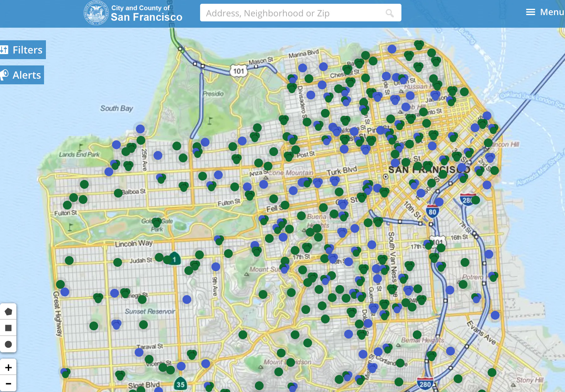Zoom in on the map

tap(8, 367)
